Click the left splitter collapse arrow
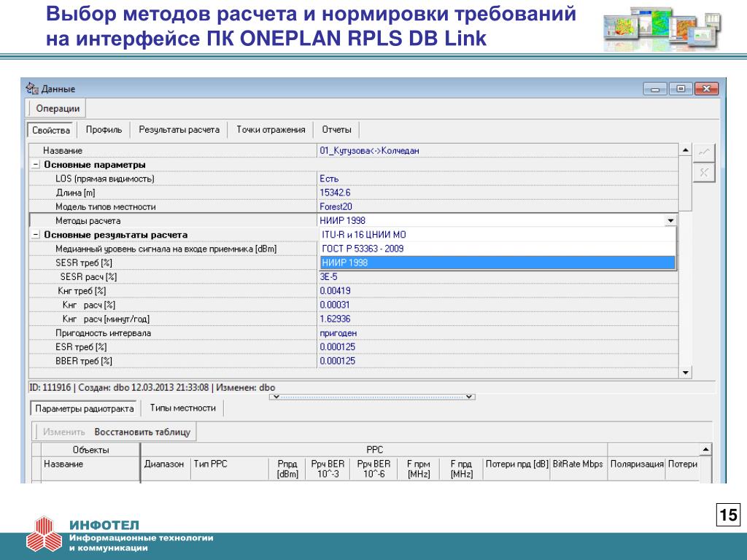Viewport: 747px width, 560px height. coord(276,397)
